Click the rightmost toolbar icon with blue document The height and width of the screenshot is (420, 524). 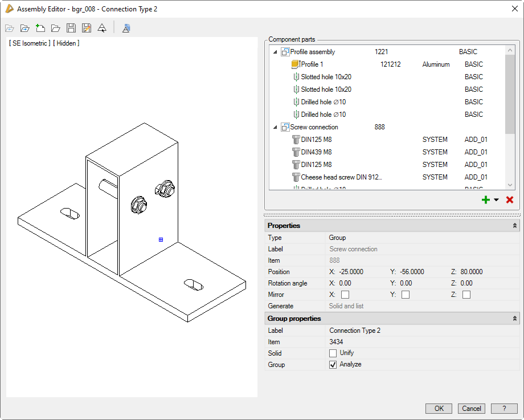pyautogui.click(x=126, y=28)
